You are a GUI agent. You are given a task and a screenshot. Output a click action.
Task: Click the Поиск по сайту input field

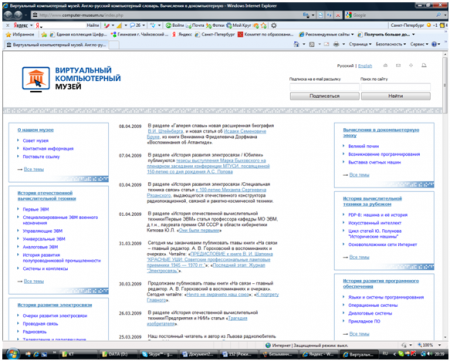tap(396, 87)
